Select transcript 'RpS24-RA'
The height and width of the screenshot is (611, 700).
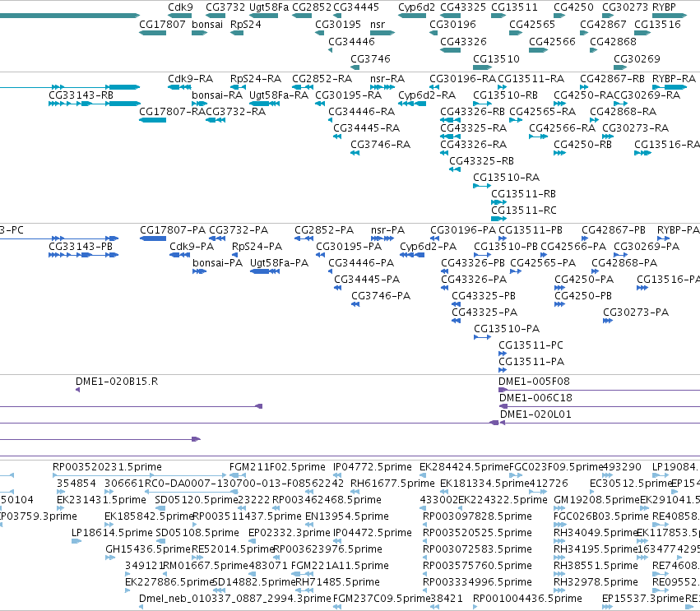(256, 79)
